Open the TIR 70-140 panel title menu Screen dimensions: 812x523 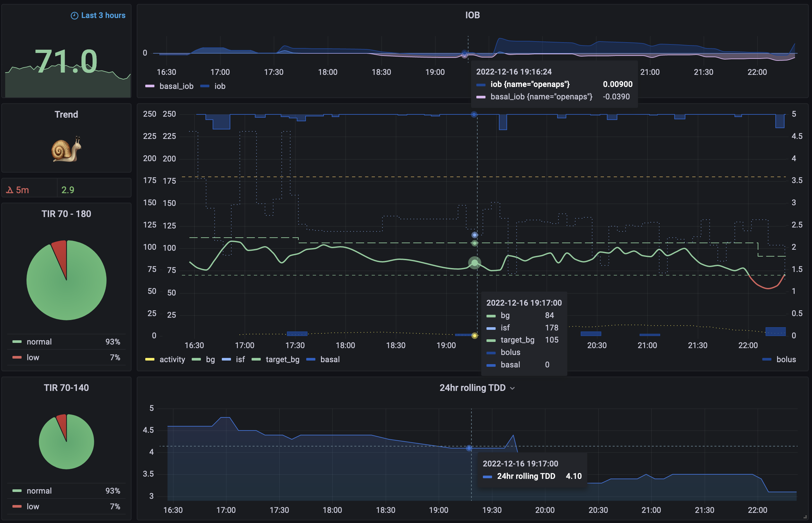point(66,388)
